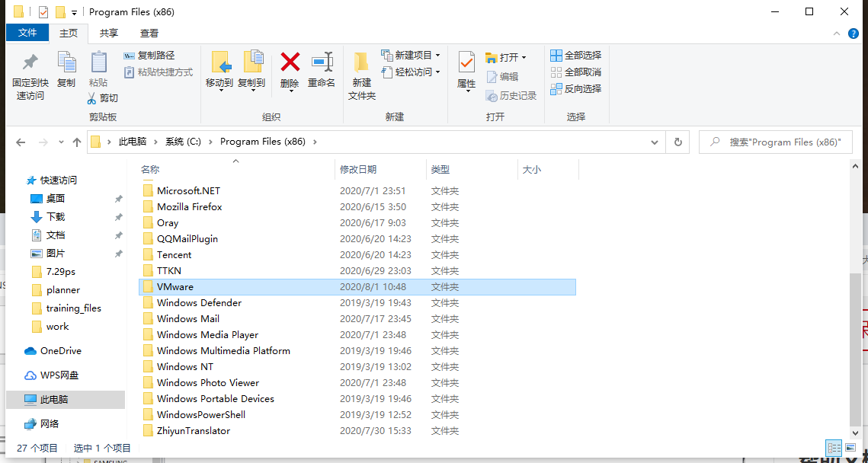The height and width of the screenshot is (463, 868).
Task: Click 此电脑 in the address breadcrumb
Action: [133, 142]
